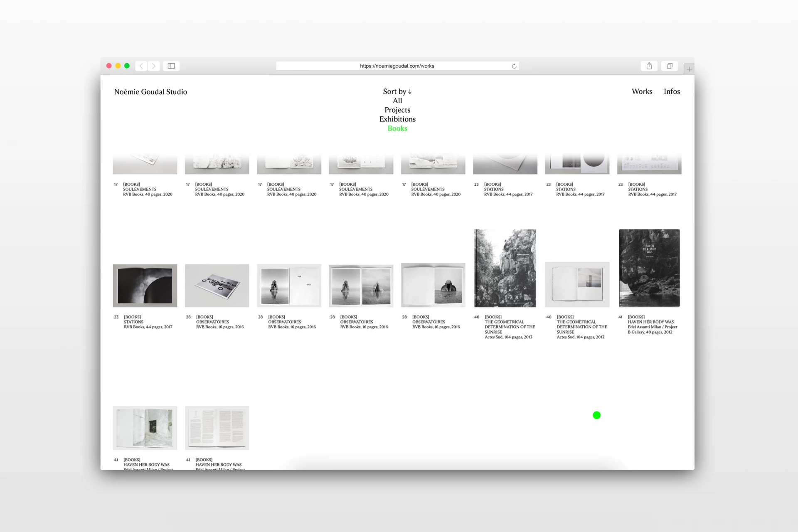Filter works by All
The height and width of the screenshot is (532, 798).
pyautogui.click(x=397, y=101)
